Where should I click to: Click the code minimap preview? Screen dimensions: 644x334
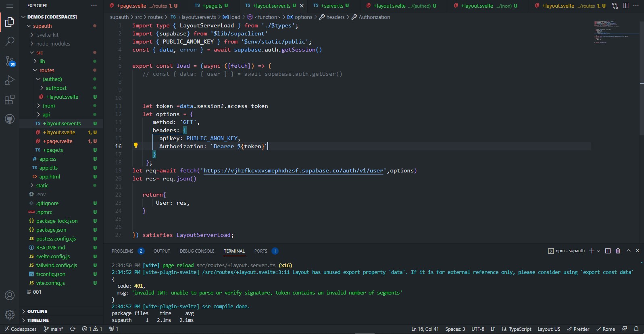(616, 32)
